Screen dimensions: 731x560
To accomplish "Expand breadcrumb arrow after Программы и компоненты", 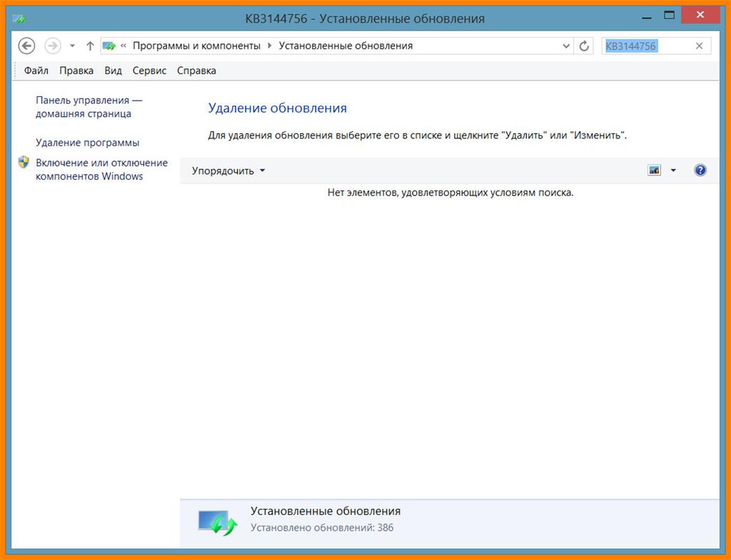I will (269, 46).
